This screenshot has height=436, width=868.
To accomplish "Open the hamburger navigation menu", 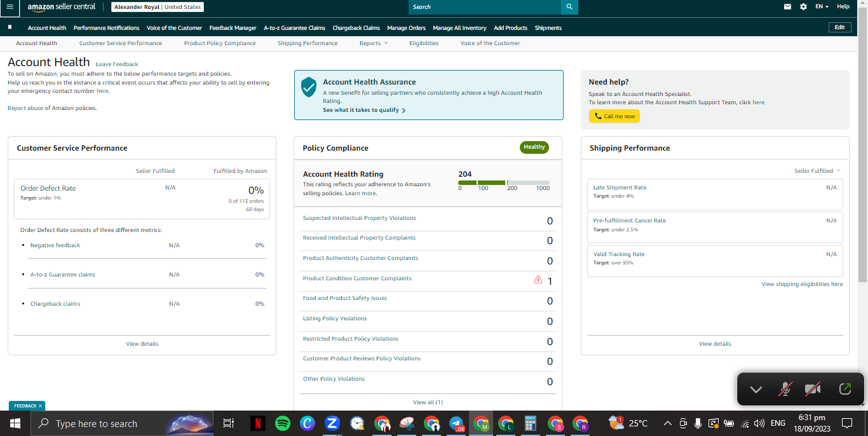I will click(x=10, y=6).
